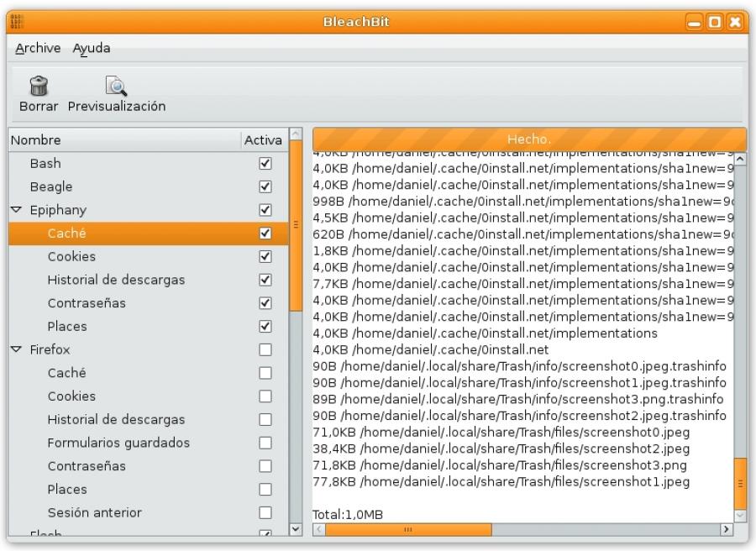
Task: Click the up arrow of the results pane scrollbar
Action: point(741,159)
